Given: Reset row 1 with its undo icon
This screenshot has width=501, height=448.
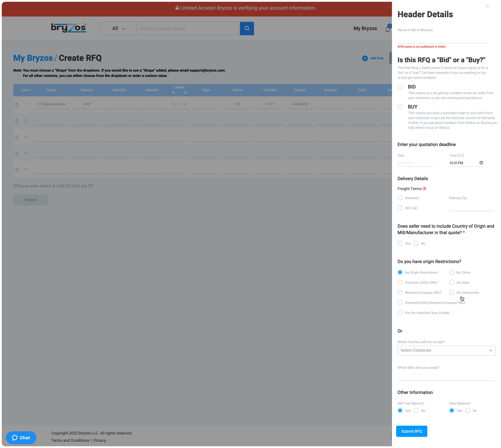Looking at the screenshot, I should point(17,105).
